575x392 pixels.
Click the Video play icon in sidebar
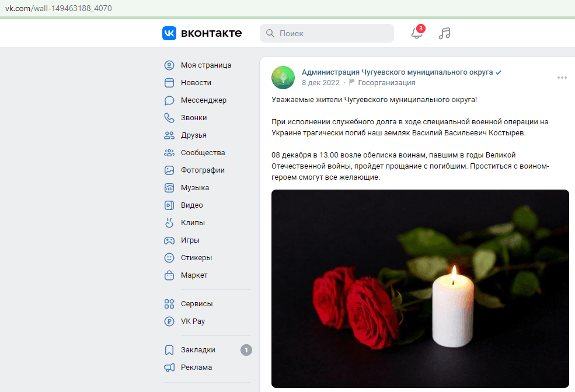click(169, 205)
